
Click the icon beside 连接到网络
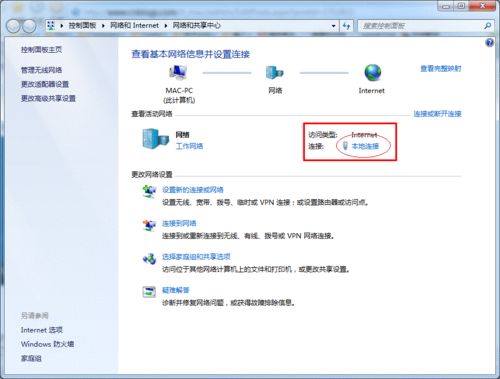149,225
